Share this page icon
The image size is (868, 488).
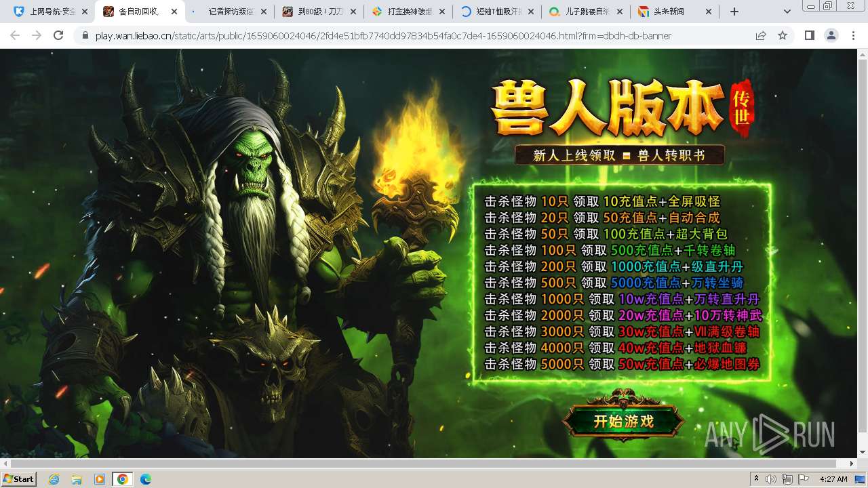tap(761, 35)
